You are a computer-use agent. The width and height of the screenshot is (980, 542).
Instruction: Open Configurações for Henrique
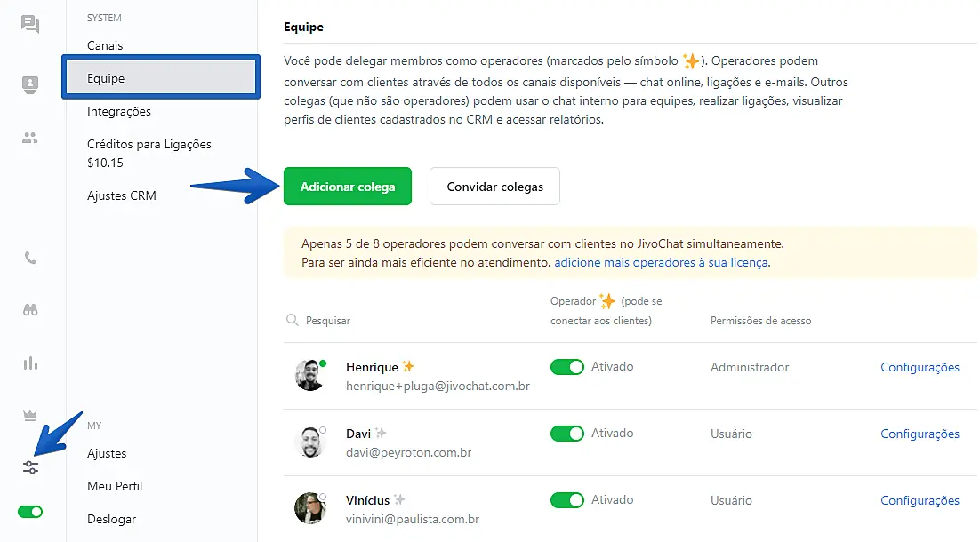tap(920, 367)
